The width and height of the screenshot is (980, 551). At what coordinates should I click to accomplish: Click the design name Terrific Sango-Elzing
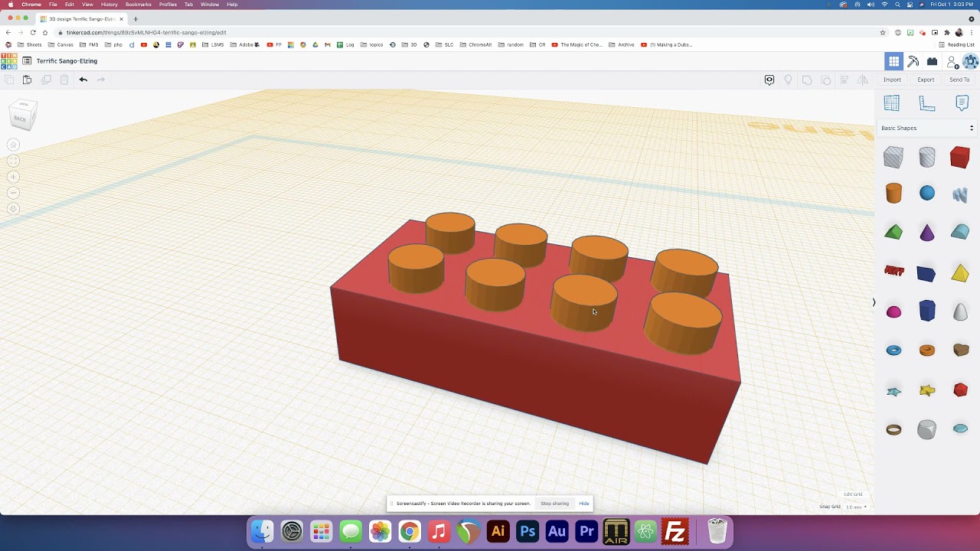point(67,61)
